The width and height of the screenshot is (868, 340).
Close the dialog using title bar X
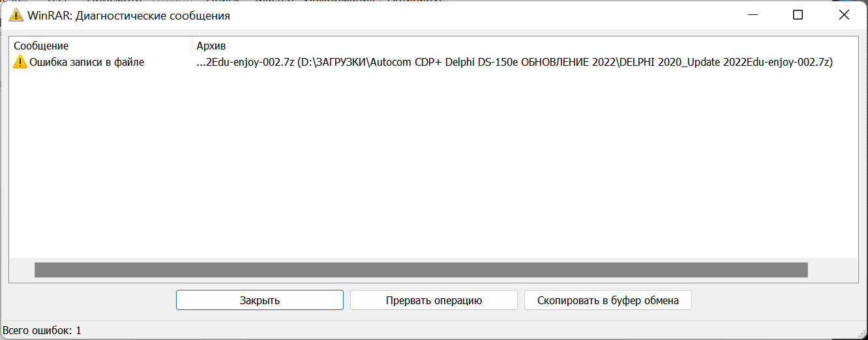coord(843,15)
